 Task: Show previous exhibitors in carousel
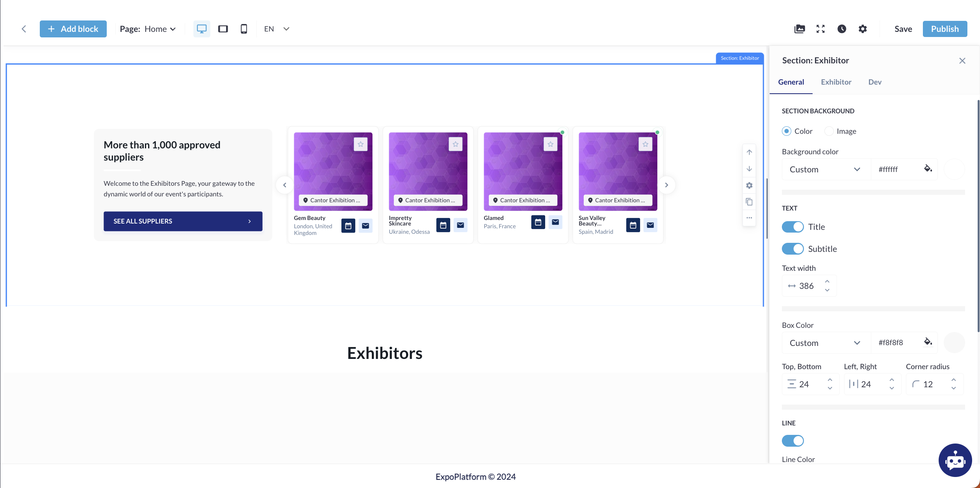tap(284, 185)
